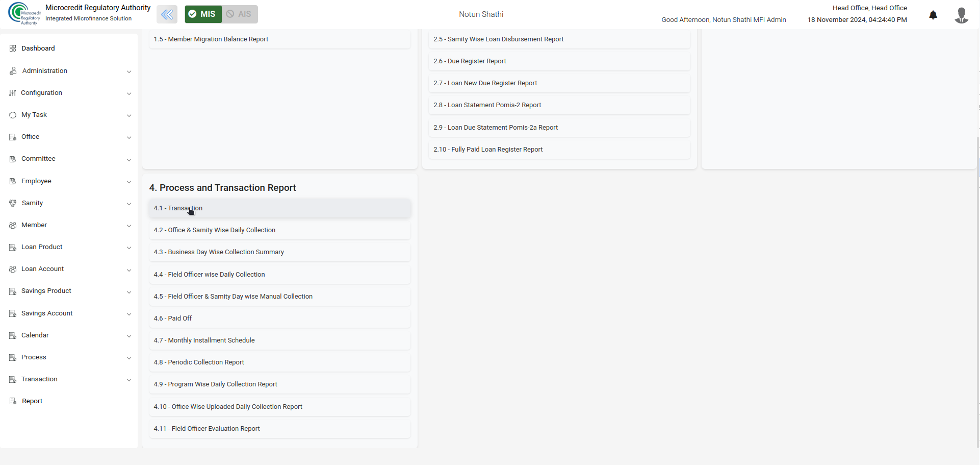Expand the Savings Account menu chevron
Screen dimensions: 980x465
[129, 314]
